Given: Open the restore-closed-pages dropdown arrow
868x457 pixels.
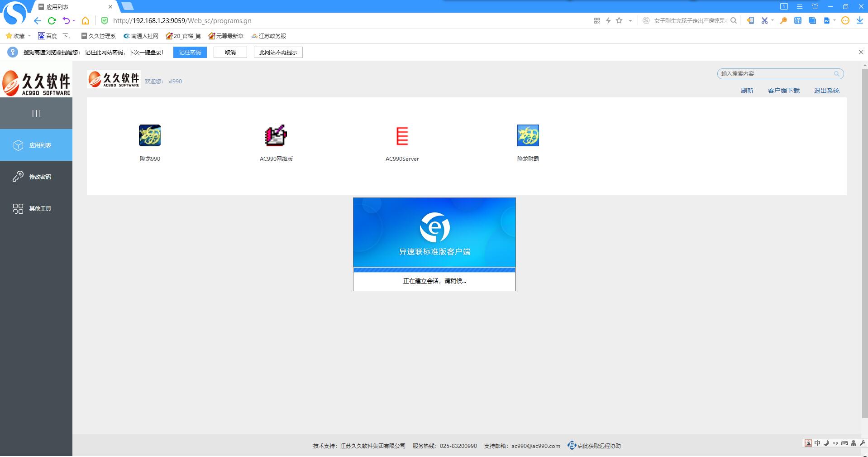Looking at the screenshot, I should click(74, 20).
